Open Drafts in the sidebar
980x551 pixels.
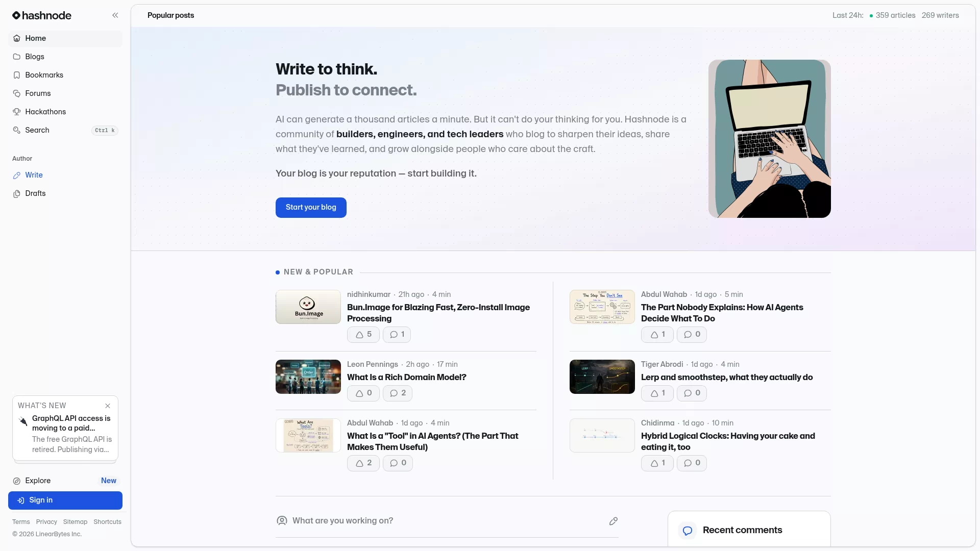65,193
